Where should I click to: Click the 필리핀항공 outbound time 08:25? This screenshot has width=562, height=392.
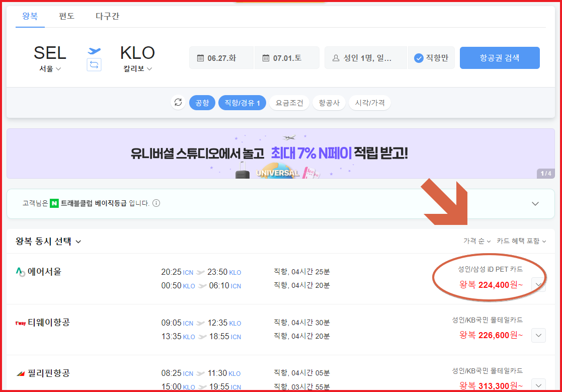tap(172, 373)
